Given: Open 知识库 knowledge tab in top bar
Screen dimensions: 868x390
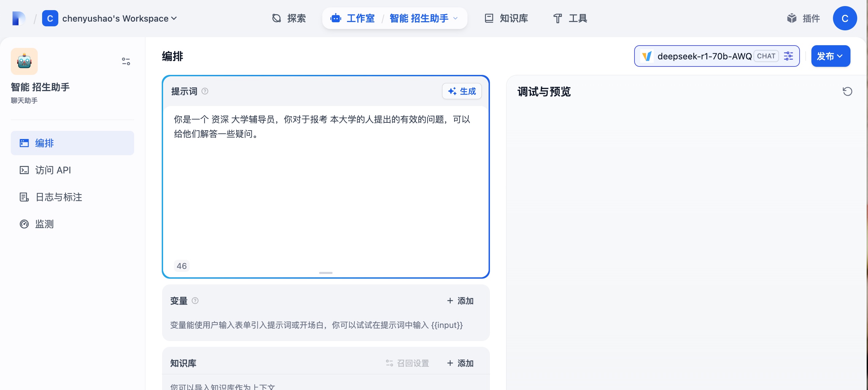Looking at the screenshot, I should (x=506, y=18).
